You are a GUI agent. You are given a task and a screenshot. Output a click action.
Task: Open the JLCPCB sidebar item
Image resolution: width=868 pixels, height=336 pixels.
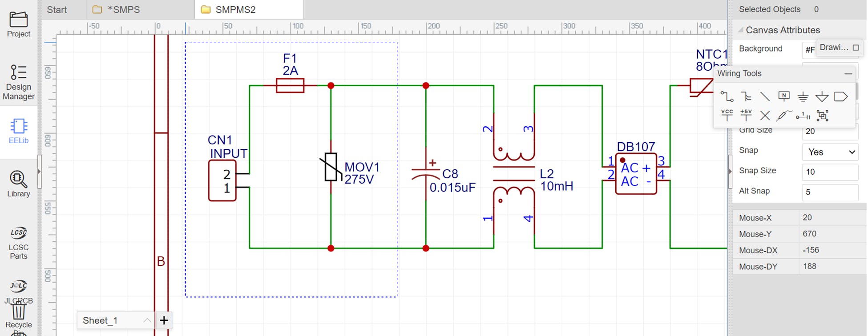[19, 292]
